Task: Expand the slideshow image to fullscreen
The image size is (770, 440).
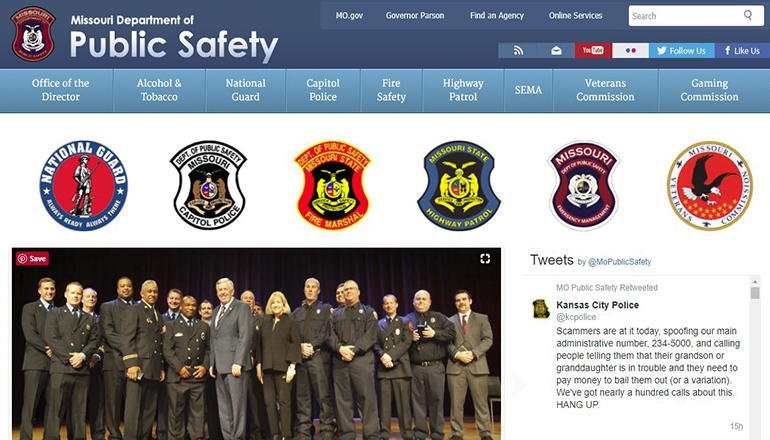Action: click(x=485, y=258)
